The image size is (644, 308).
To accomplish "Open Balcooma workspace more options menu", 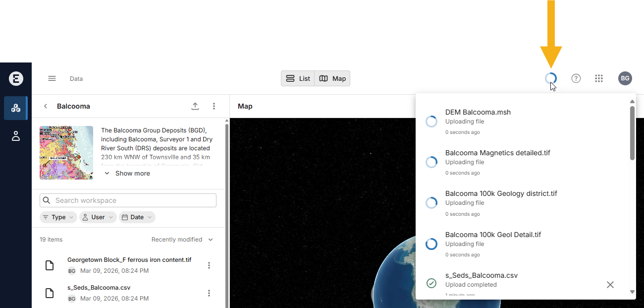I will point(214,106).
